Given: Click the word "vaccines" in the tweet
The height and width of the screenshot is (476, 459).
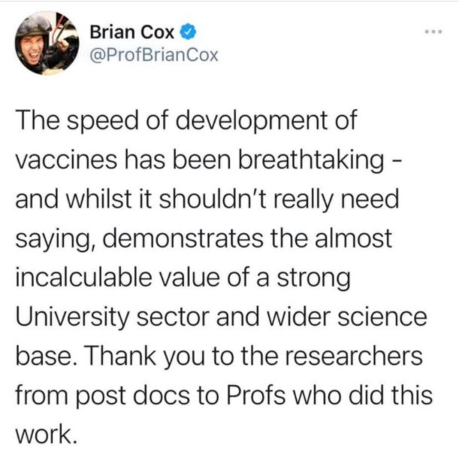Looking at the screenshot, I should click(x=66, y=159).
